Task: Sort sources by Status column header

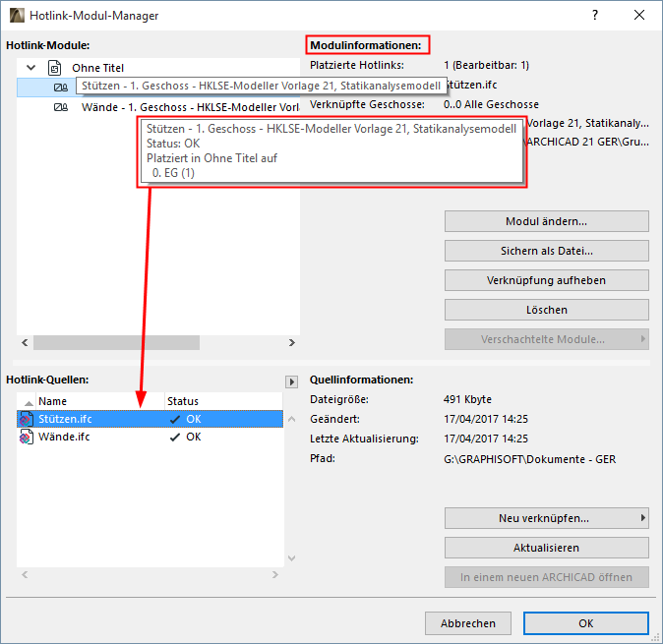Action: pyautogui.click(x=223, y=401)
